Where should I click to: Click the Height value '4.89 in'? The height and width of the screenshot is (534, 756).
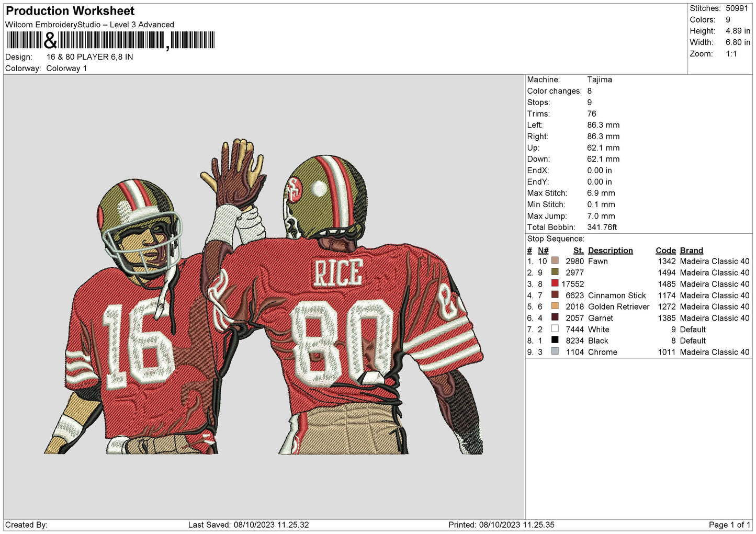point(738,31)
